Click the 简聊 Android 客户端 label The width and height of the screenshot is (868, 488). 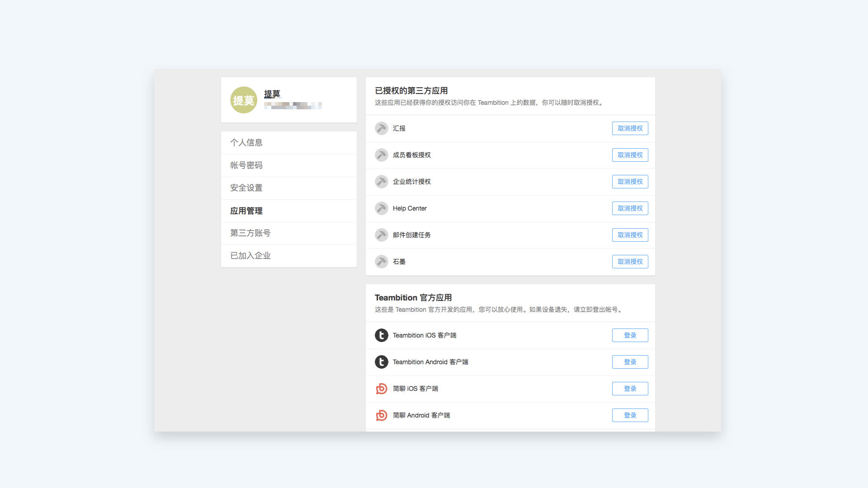[421, 415]
